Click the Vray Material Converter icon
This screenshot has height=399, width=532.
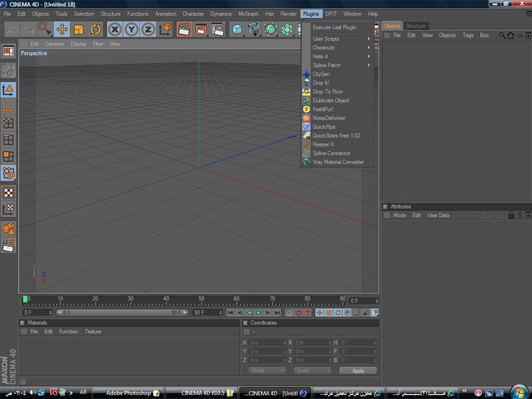pos(306,162)
